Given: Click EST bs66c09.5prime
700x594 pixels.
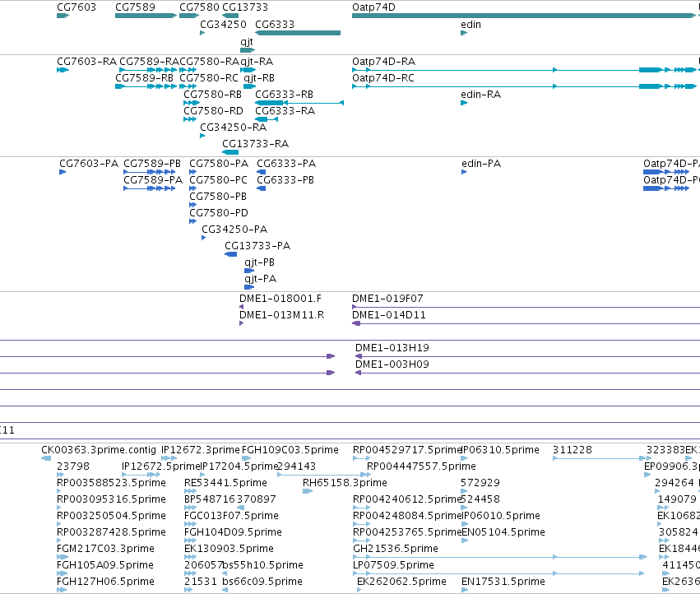Looking at the screenshot, I should click(x=262, y=582).
